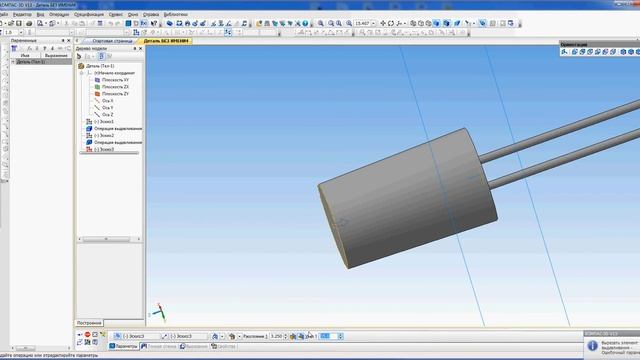The width and height of the screenshot is (640, 360).
Task: Switch to the Стартовая страница tab
Action: pyautogui.click(x=112, y=41)
